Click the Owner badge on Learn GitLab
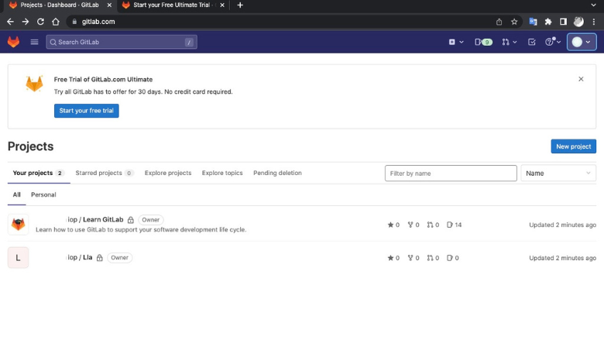The width and height of the screenshot is (604, 364). click(151, 219)
